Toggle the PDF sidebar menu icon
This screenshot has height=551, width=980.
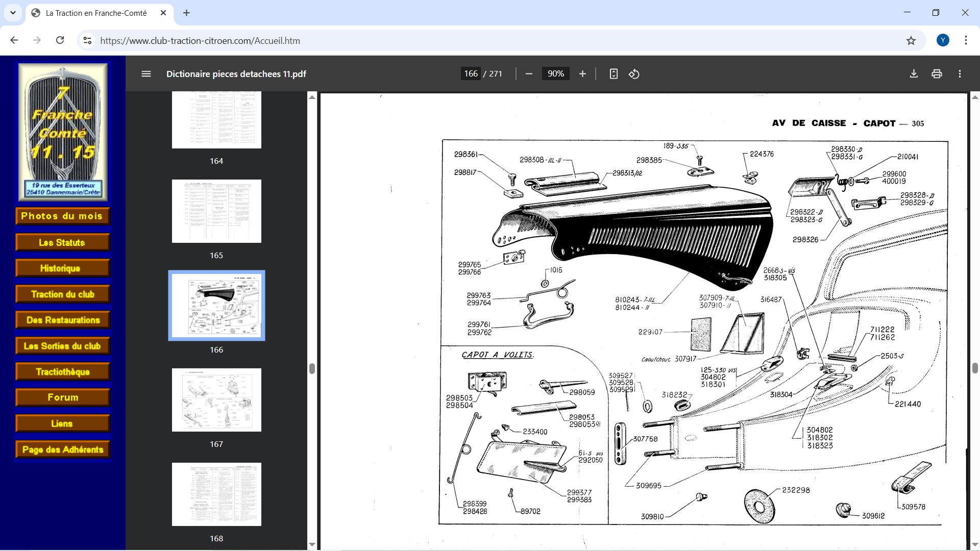click(146, 74)
